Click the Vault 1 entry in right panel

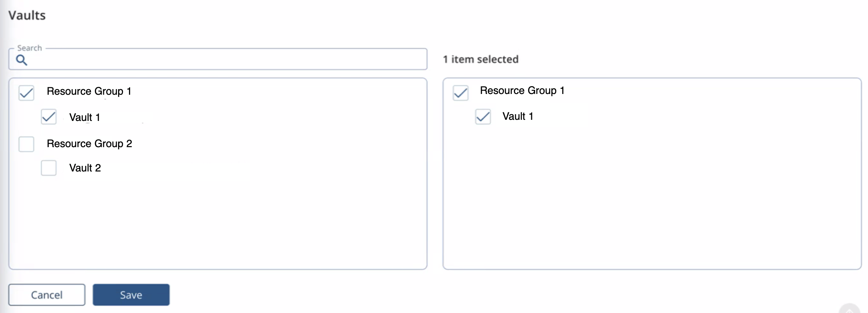518,116
